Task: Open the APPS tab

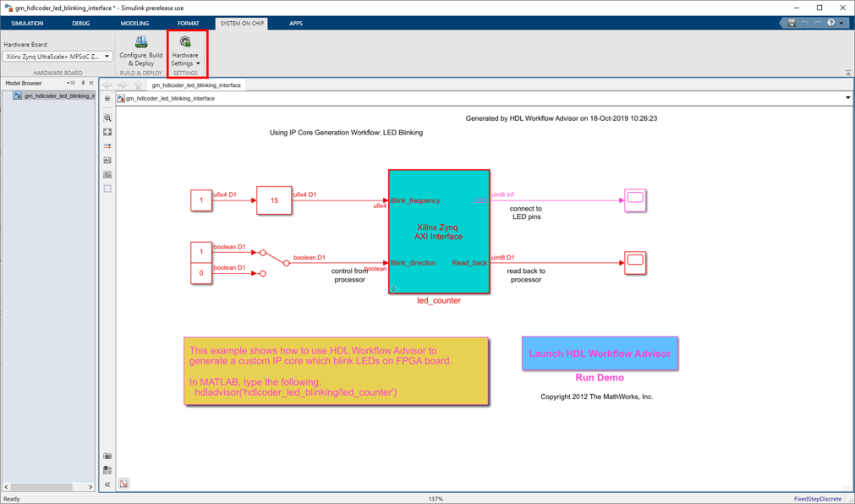Action: pyautogui.click(x=296, y=24)
